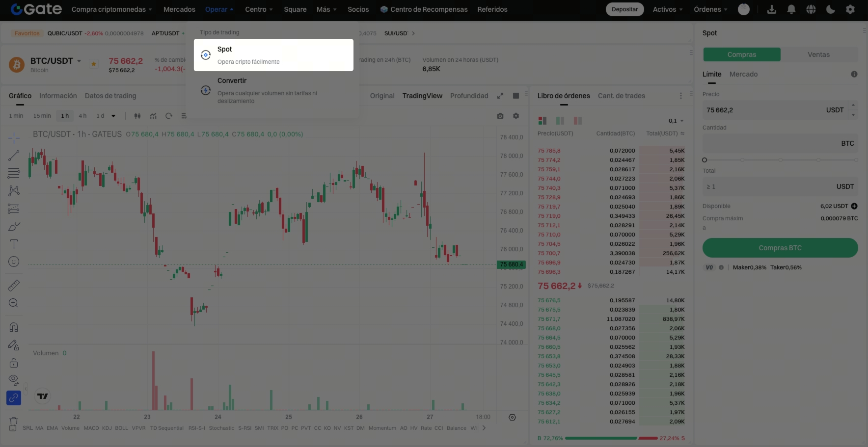Open the download app icon
868x447 pixels.
pos(771,9)
